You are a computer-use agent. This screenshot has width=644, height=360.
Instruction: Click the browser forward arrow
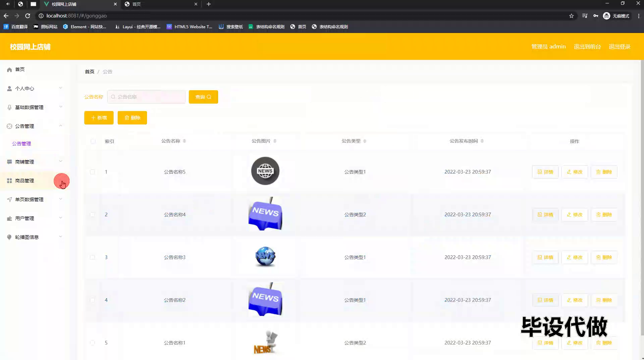pyautogui.click(x=17, y=16)
